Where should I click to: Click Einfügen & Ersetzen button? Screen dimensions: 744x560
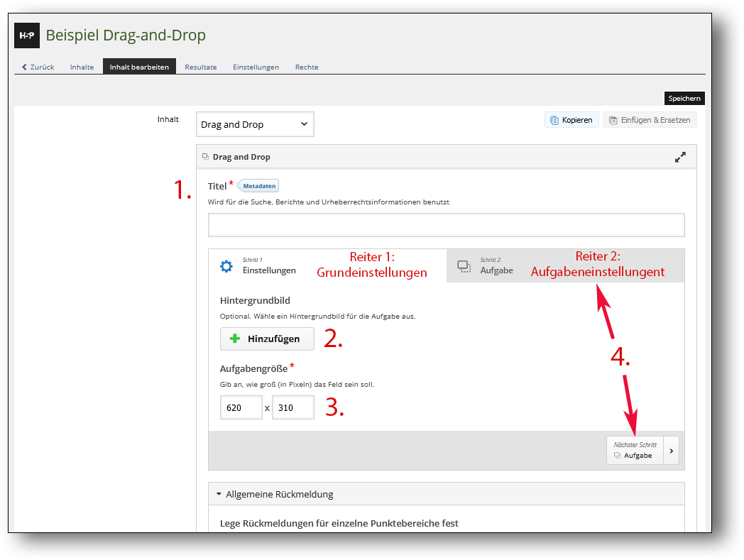tap(650, 120)
